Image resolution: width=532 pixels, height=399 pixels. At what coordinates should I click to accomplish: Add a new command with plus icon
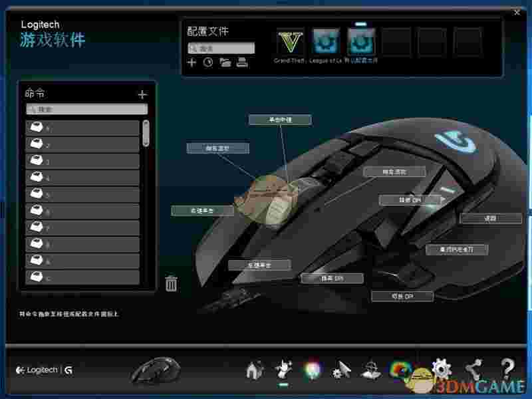click(142, 94)
